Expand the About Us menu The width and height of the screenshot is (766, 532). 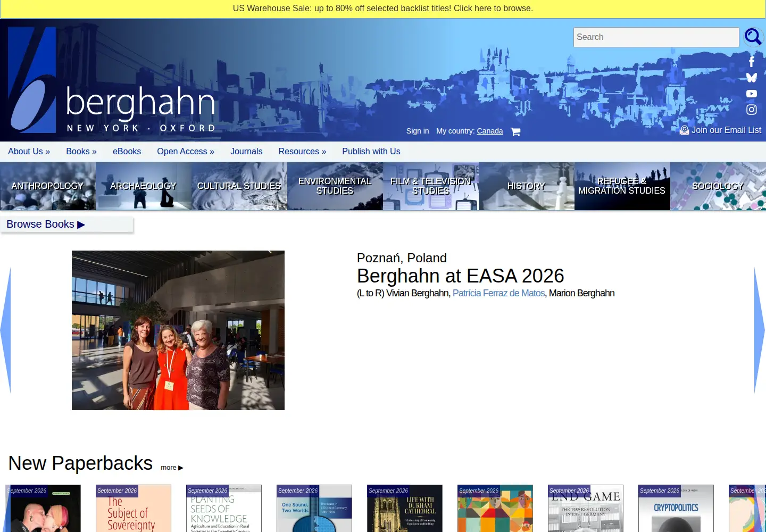point(29,152)
